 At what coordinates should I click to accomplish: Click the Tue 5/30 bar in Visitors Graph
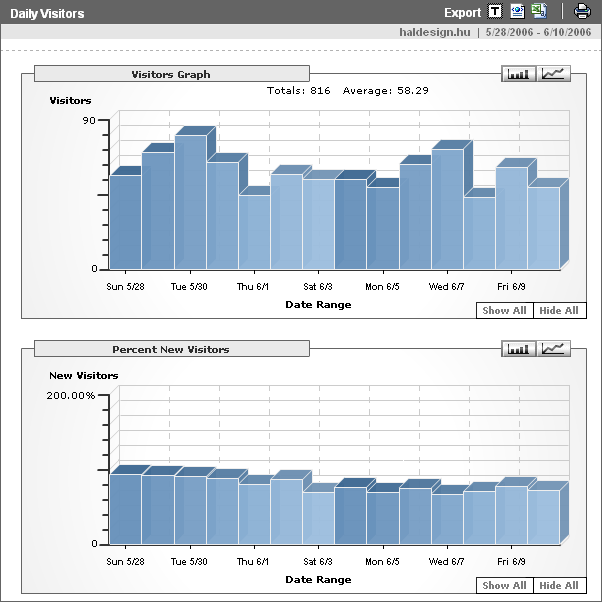click(x=190, y=205)
